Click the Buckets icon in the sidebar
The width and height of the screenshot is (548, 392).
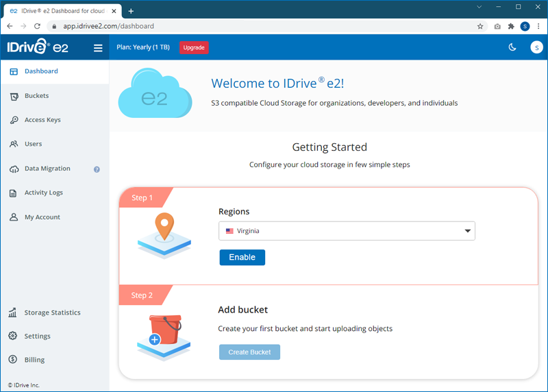click(x=14, y=96)
